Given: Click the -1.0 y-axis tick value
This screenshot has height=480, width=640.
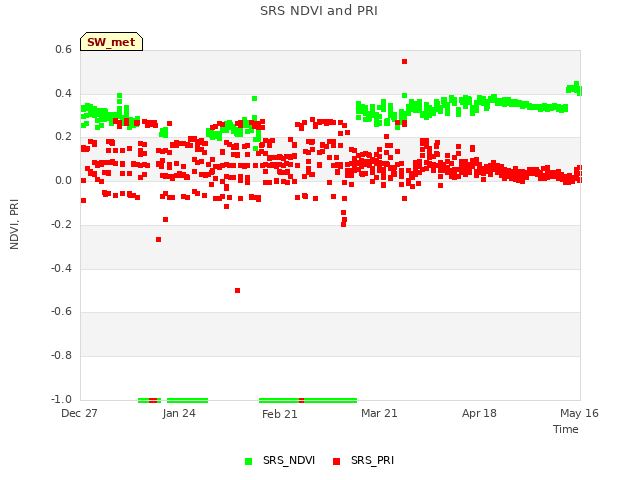Looking at the screenshot, I should (x=62, y=399).
